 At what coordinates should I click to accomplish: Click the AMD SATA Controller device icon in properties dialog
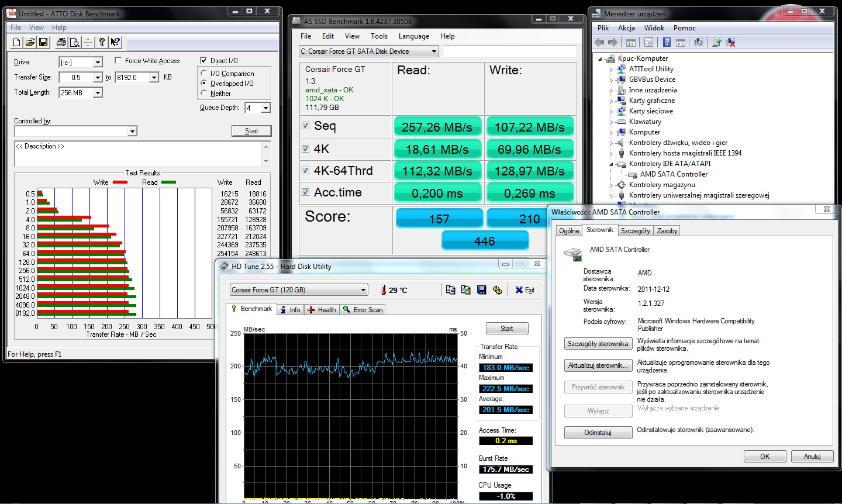pos(574,254)
